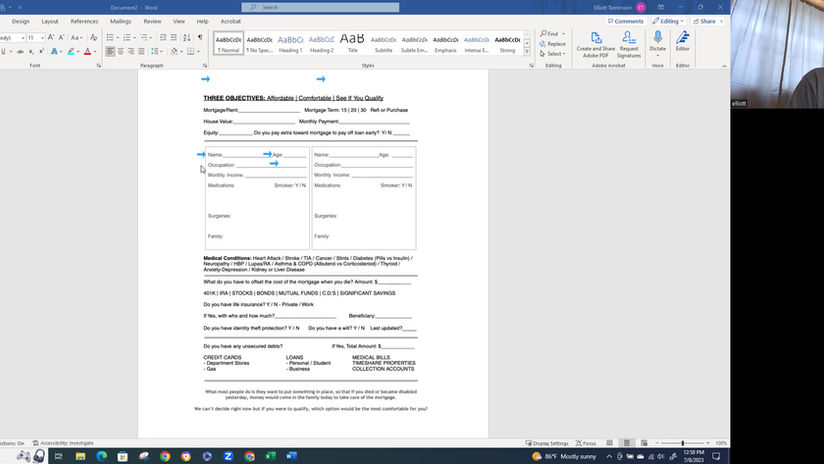Create and Share Adobe PDF
The height and width of the screenshot is (464, 824).
pos(595,45)
